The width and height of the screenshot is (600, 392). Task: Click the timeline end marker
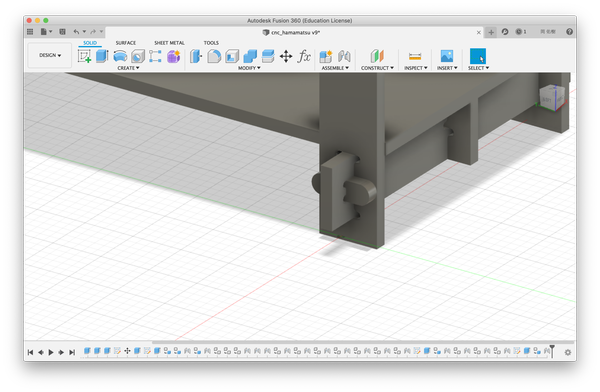[x=552, y=351]
